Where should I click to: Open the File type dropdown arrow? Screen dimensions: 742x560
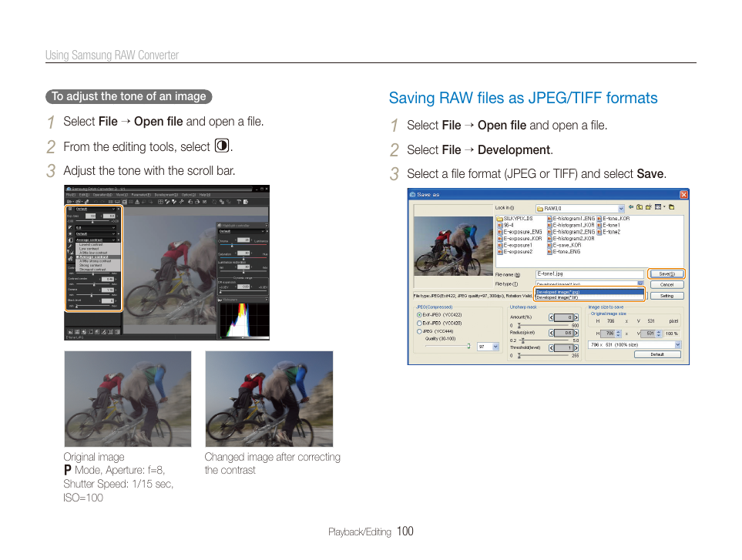pyautogui.click(x=640, y=283)
